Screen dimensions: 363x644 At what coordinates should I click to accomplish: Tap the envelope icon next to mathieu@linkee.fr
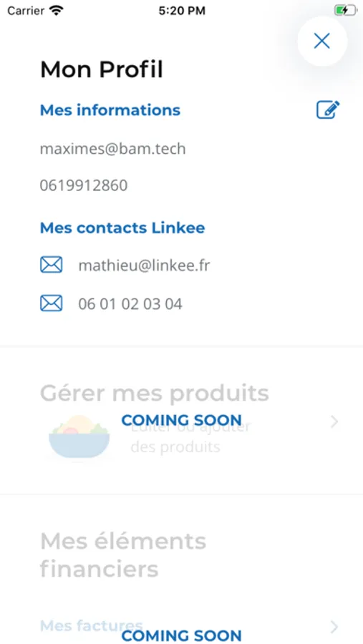pos(52,265)
